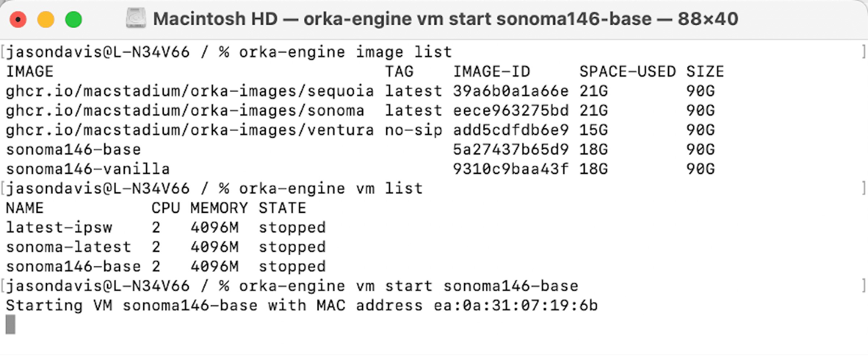Click the Macintosh HD disk icon in title bar
The image size is (868, 356).
point(136,18)
